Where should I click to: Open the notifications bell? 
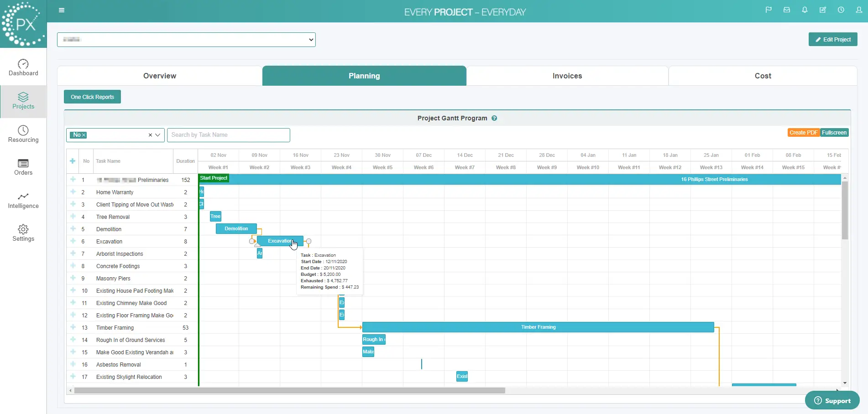805,10
